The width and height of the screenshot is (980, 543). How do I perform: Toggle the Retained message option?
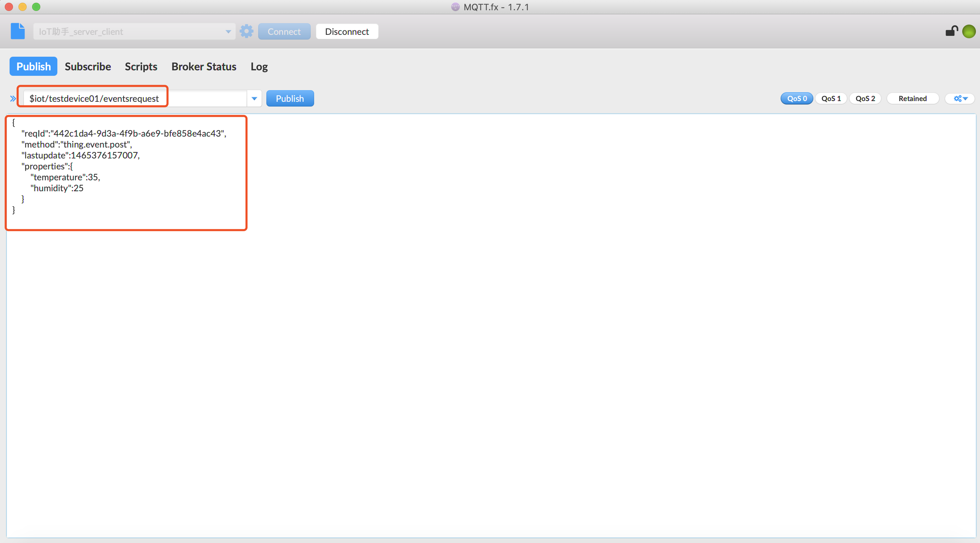pos(912,99)
